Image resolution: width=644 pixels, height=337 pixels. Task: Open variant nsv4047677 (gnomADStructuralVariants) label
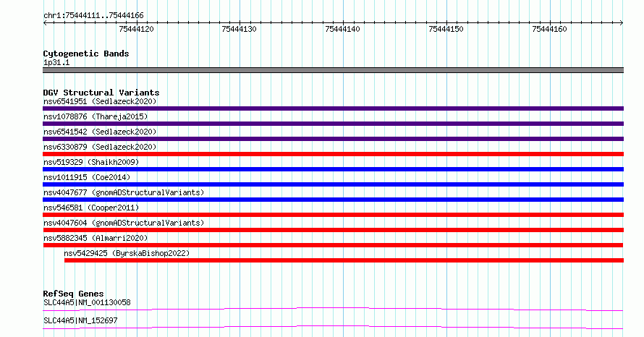[124, 192]
